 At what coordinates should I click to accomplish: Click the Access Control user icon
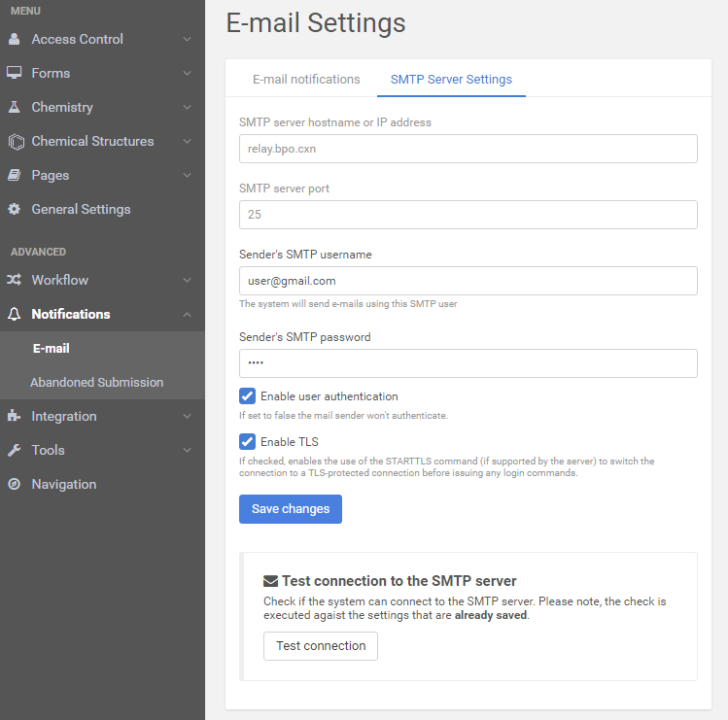click(x=15, y=40)
